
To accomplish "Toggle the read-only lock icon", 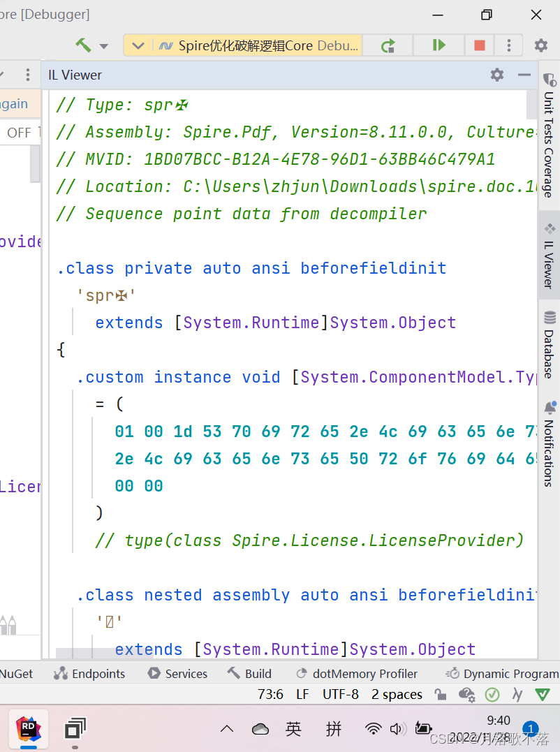I will 440,695.
